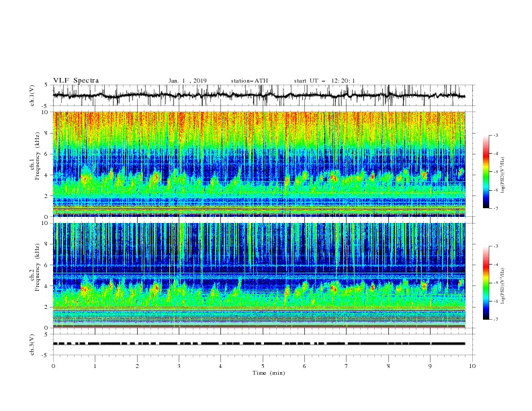Click the ch.2 "Frequency (kHz)" axis label

coord(38,267)
